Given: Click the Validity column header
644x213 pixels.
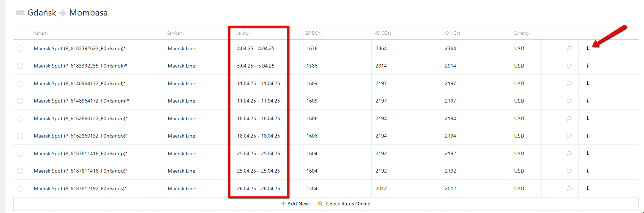Looking at the screenshot, I should (x=242, y=33).
